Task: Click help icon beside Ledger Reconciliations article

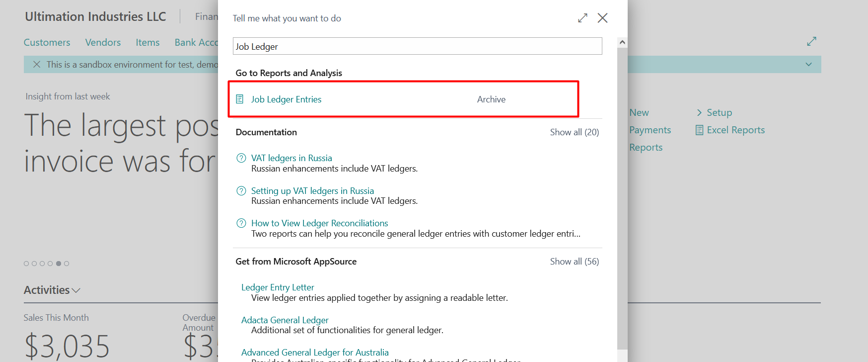Action: 241,223
